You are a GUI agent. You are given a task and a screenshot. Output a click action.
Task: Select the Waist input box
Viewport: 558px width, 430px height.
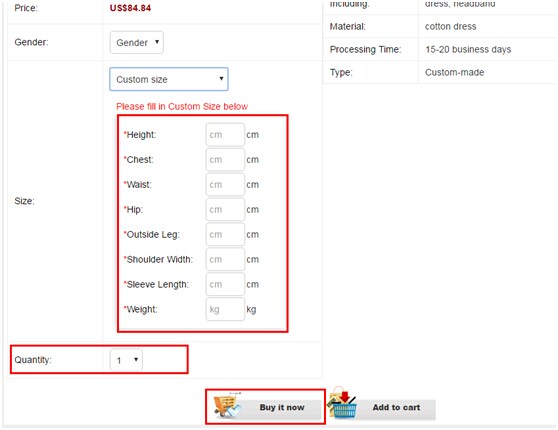point(225,184)
